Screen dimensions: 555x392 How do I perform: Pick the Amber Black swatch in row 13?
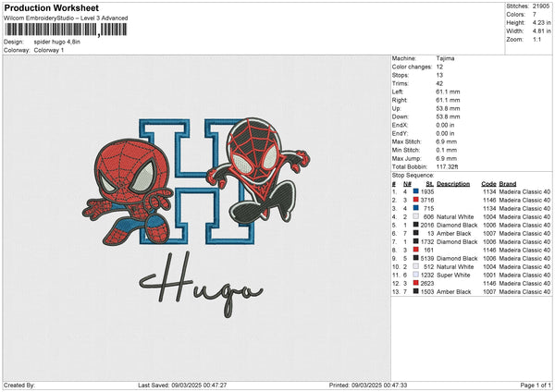(416, 291)
